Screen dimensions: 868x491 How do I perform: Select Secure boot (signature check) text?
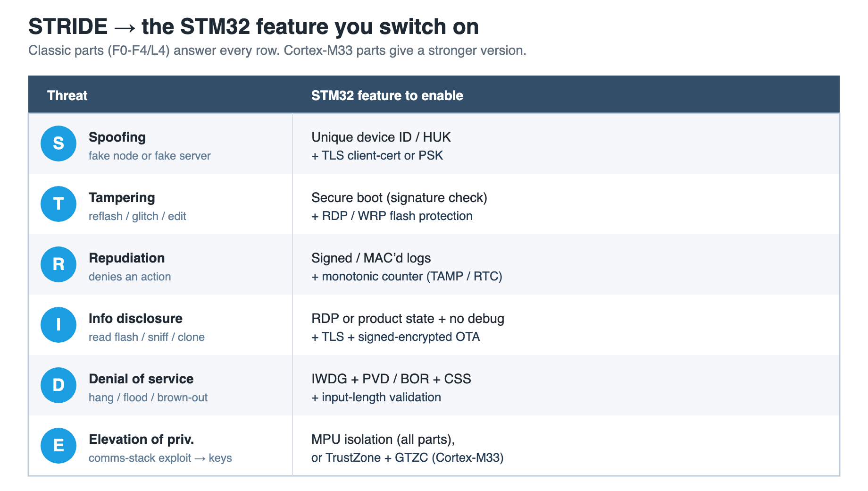[x=399, y=198]
